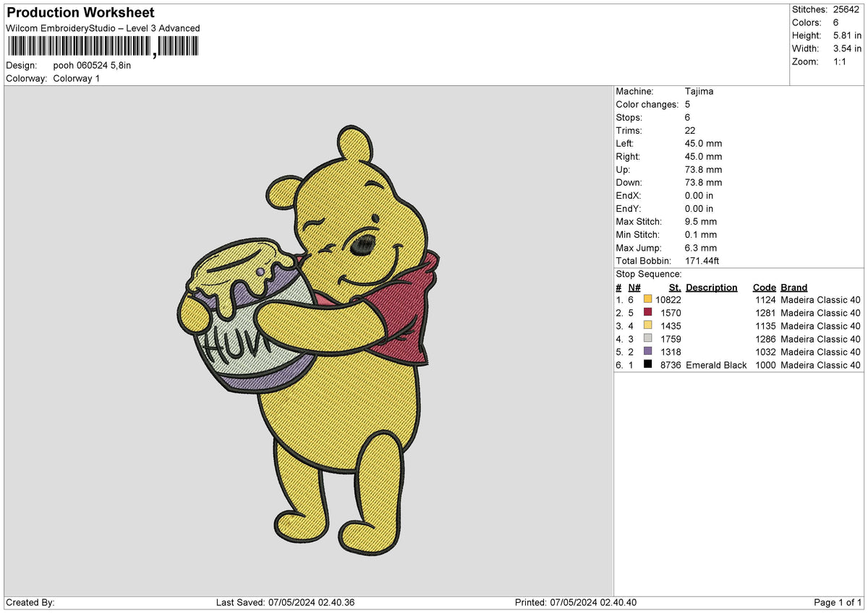The image size is (868, 613).
Task: Click the 'Brand' column header
Action: tap(794, 288)
